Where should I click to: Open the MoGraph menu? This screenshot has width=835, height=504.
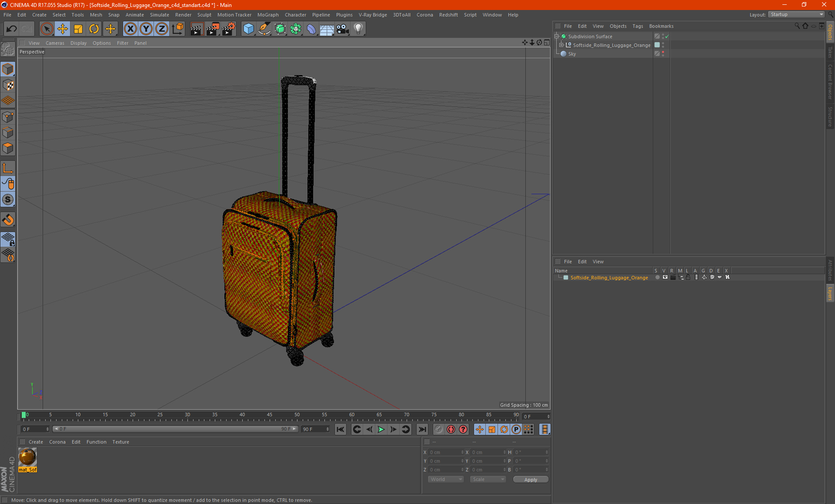[268, 15]
